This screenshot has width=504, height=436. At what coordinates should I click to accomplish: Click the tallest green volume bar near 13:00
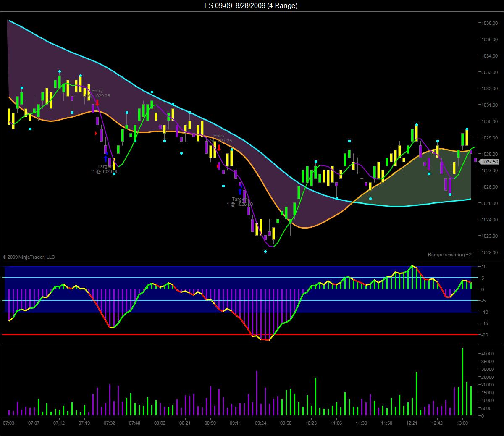coord(463,382)
